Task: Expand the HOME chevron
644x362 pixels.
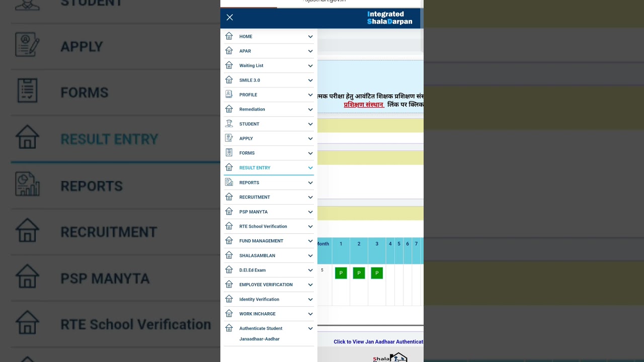Action: (310, 37)
